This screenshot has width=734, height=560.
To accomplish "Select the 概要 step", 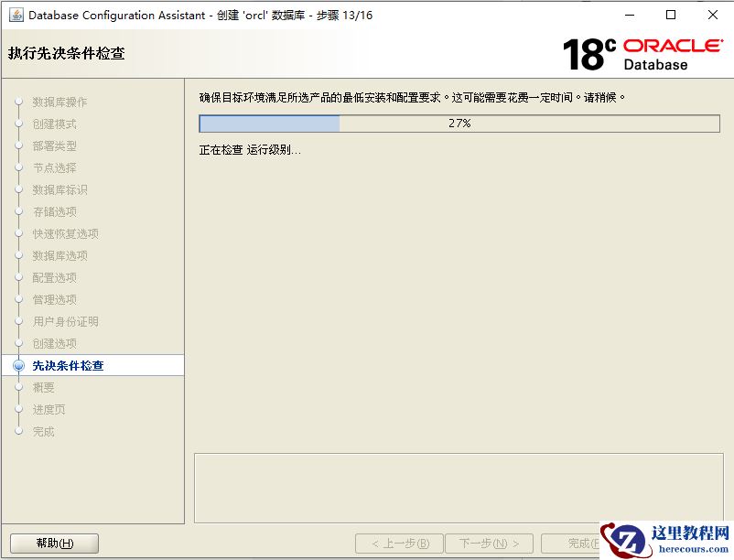I will tap(44, 388).
